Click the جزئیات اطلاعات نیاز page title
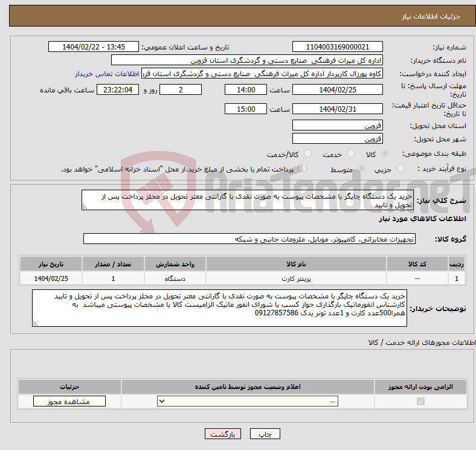Image resolution: width=476 pixels, height=450 pixels. tap(431, 16)
